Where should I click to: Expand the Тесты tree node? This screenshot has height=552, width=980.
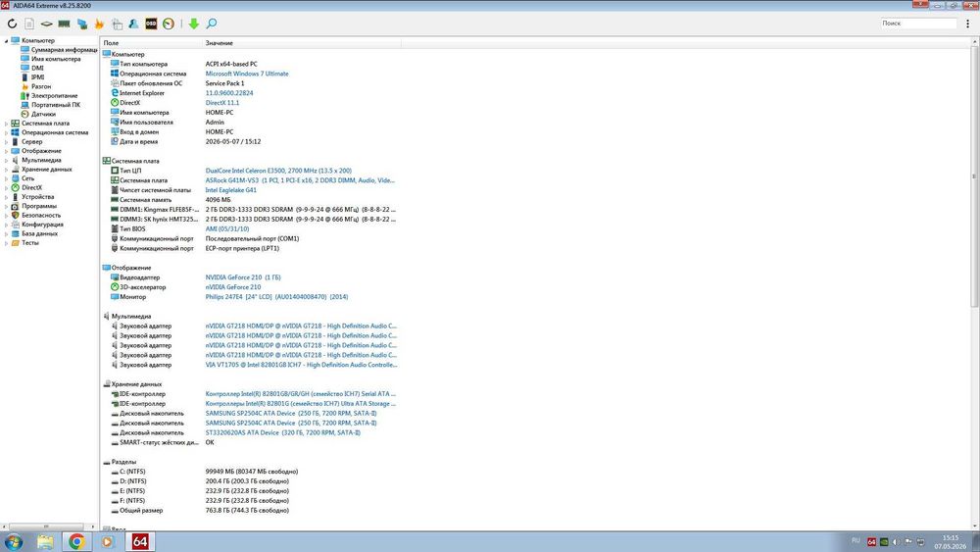tap(6, 242)
